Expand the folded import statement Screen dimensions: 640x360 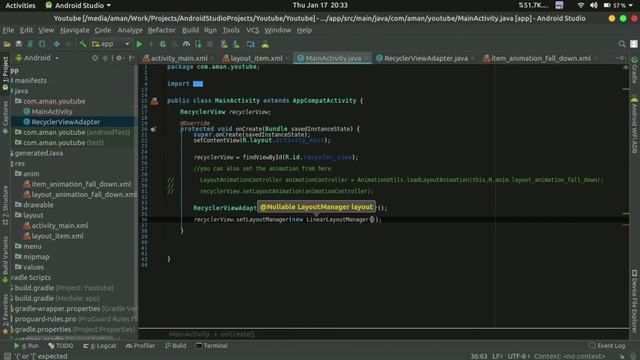tap(198, 84)
